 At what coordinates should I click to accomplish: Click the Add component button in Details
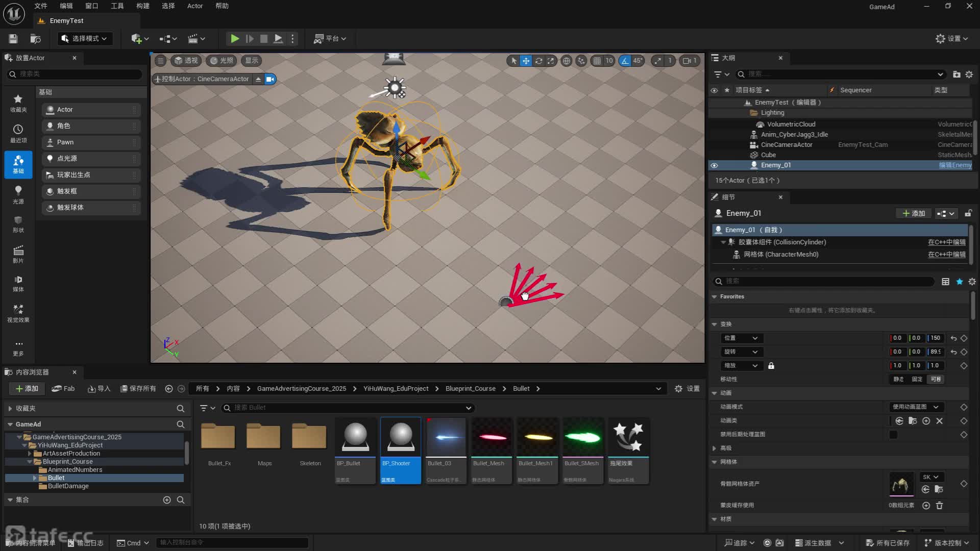pos(914,213)
